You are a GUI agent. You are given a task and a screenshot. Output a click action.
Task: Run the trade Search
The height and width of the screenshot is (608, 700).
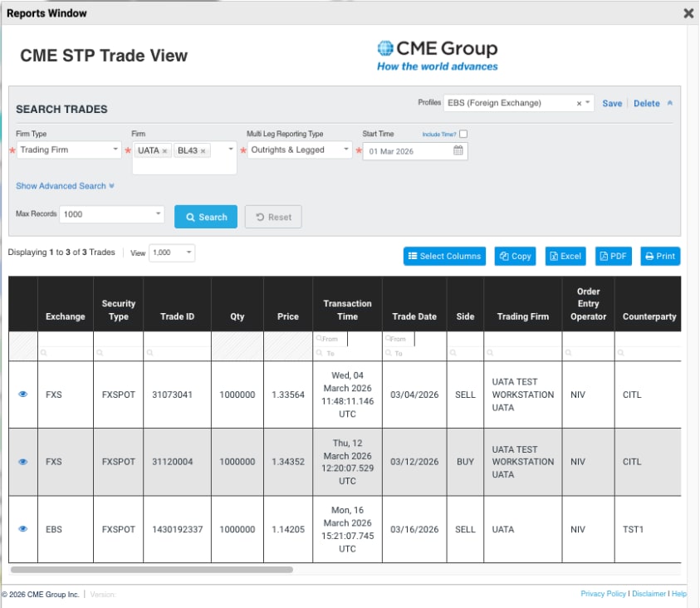click(206, 217)
